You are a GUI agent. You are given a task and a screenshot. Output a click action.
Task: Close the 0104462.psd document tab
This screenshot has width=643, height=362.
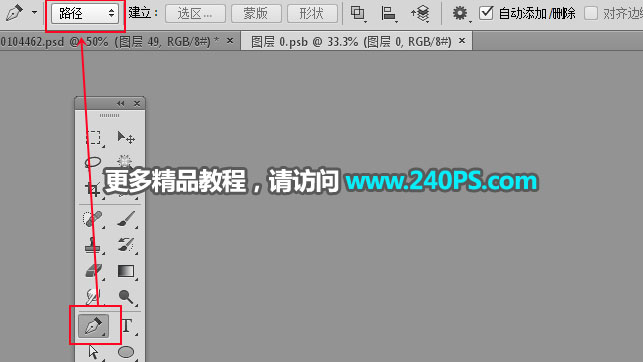tap(230, 41)
